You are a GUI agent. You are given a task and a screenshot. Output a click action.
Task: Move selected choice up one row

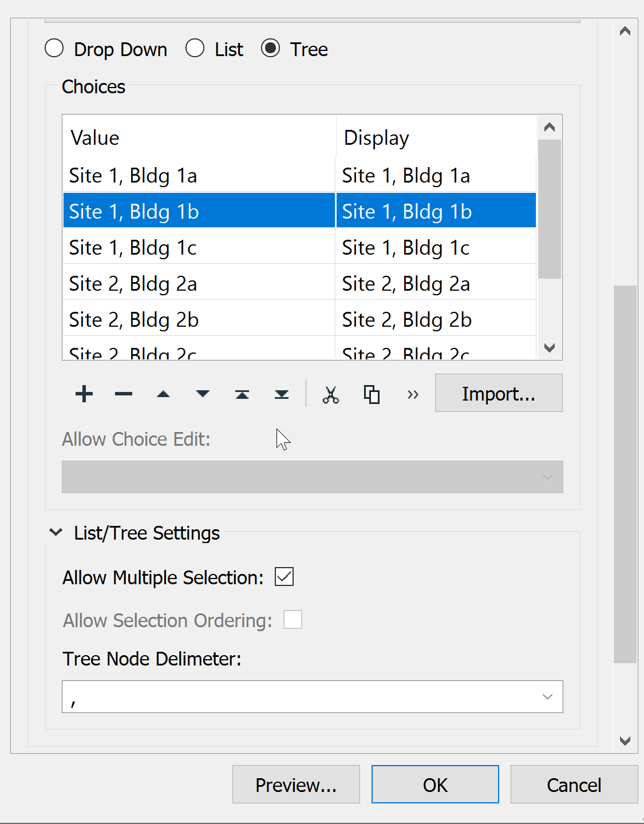pos(163,394)
